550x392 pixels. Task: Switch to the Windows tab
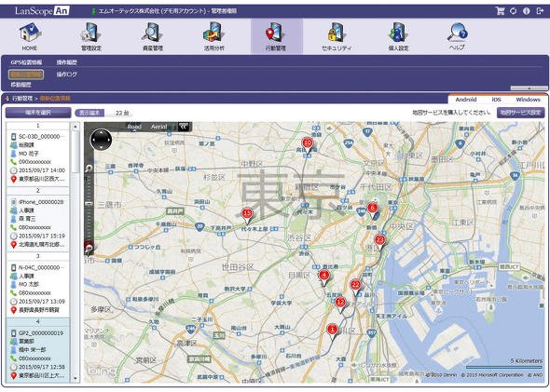coord(528,100)
